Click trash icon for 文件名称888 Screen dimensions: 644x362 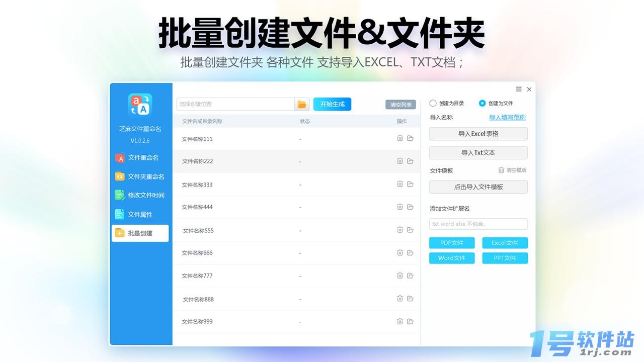click(400, 299)
